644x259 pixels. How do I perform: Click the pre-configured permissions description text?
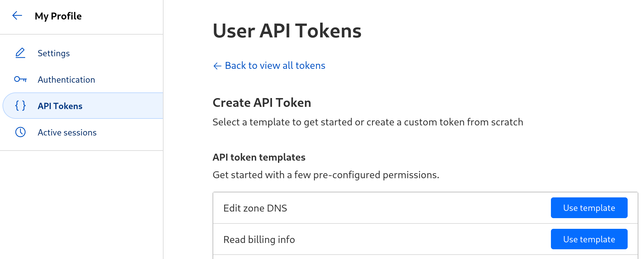(x=326, y=175)
